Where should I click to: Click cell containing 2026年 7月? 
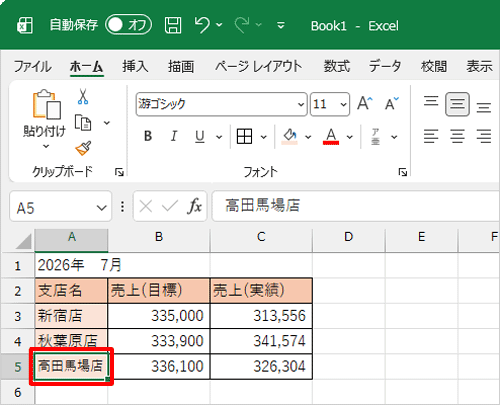[71, 265]
